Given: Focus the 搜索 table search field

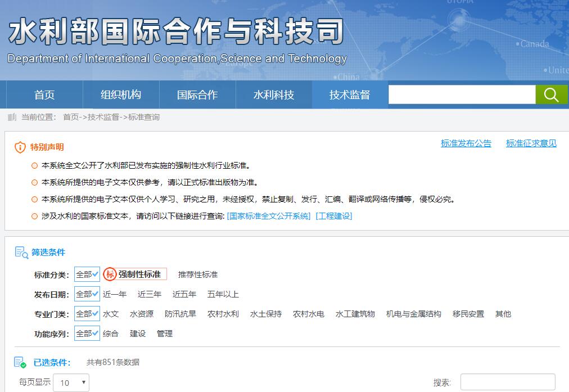Looking at the screenshot, I should point(508,382).
